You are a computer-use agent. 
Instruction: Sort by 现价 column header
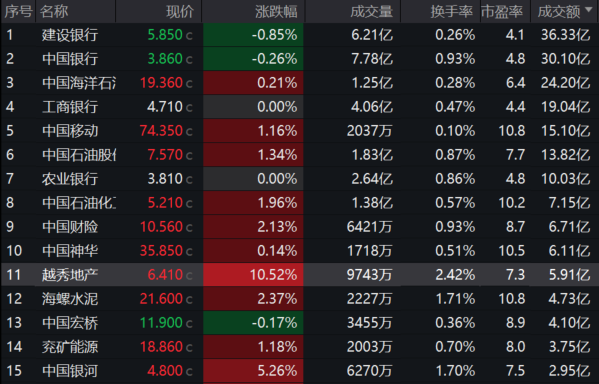(180, 11)
